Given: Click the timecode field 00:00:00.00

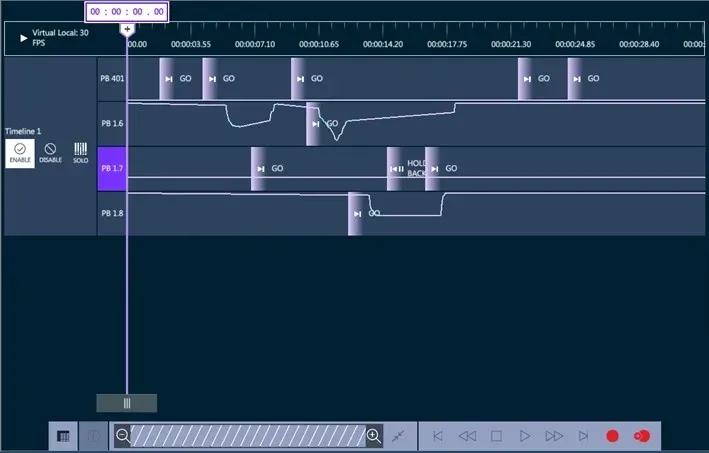Looking at the screenshot, I should 127,12.
